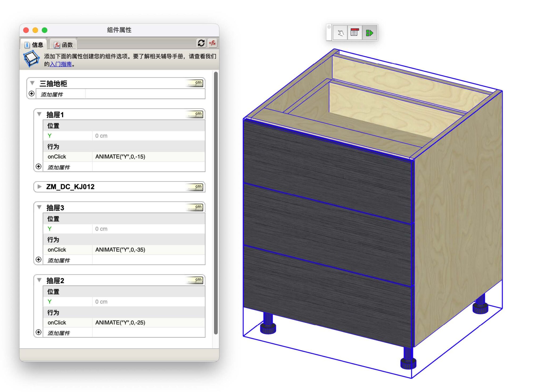Screen dimensions: 545x392
Task: Expand the ZM_DC_KJ012 component
Action: [x=39, y=187]
